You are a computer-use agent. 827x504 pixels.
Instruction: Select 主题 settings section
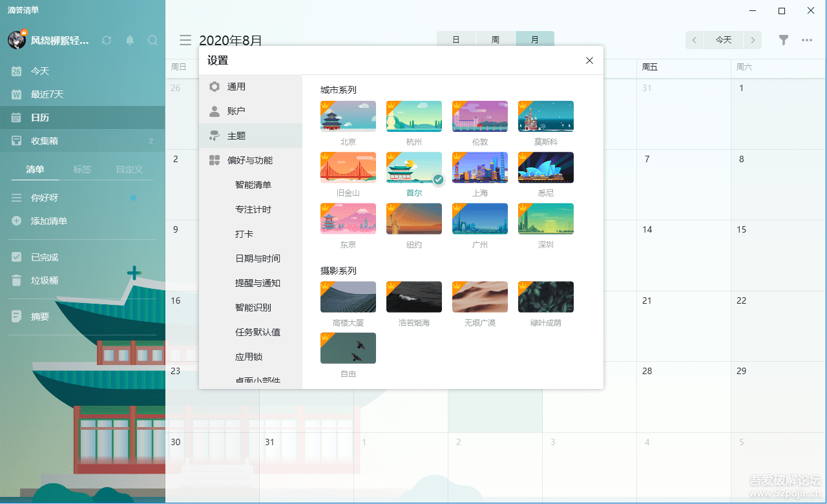251,136
